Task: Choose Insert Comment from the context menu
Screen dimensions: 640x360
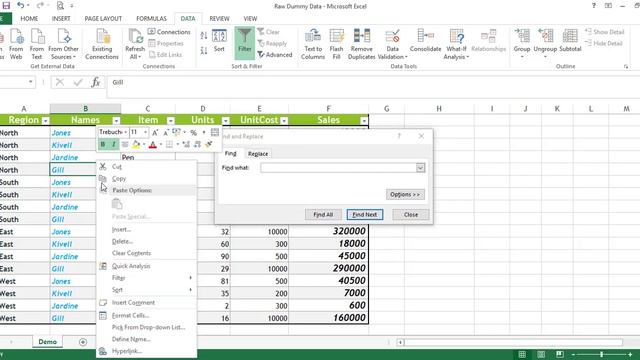Action: coord(133,303)
